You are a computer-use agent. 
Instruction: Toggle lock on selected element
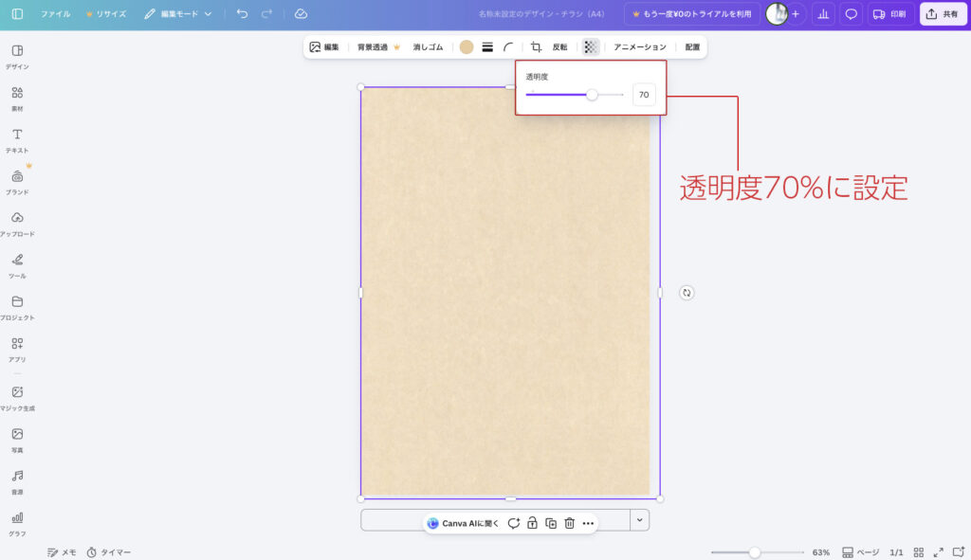coord(532,523)
